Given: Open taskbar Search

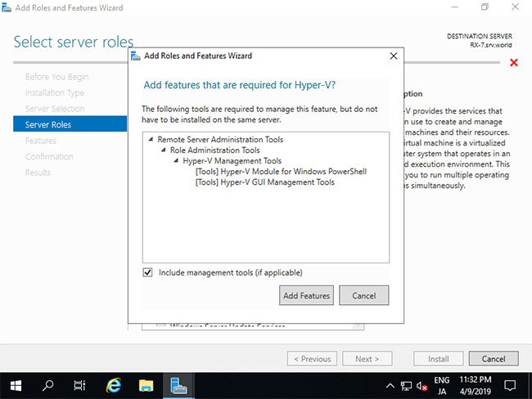Looking at the screenshot, I should pyautogui.click(x=47, y=385).
